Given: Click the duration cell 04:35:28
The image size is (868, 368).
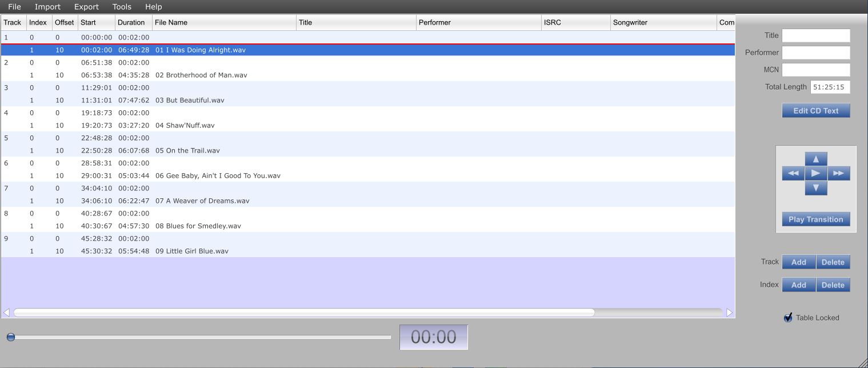Looking at the screenshot, I should click(x=134, y=75).
